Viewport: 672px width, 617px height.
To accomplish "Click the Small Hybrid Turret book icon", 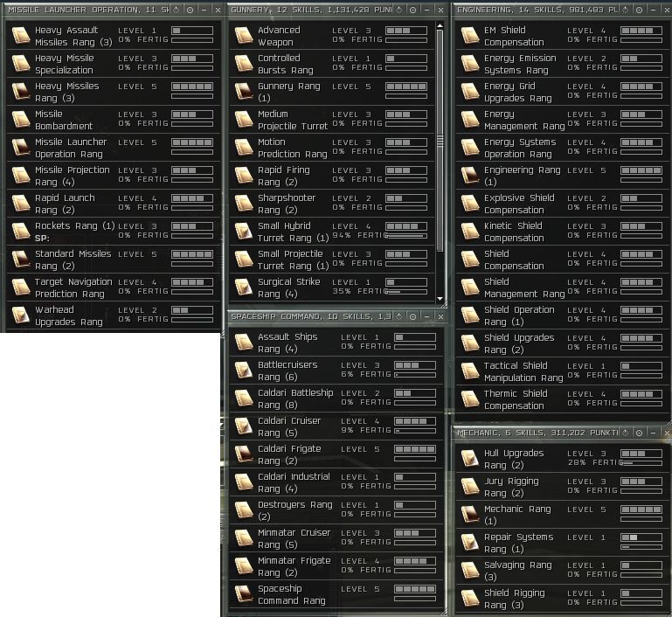I will click(244, 232).
